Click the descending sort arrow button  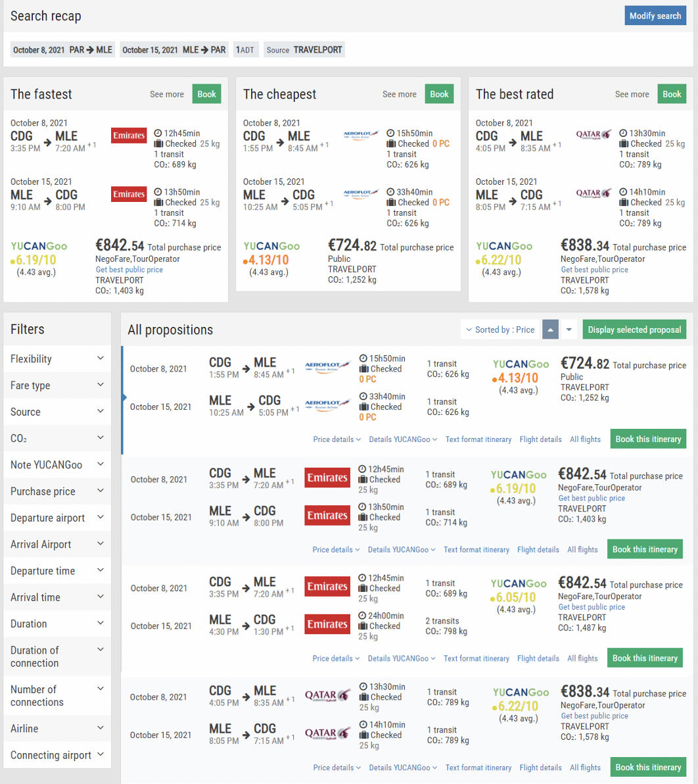(x=569, y=330)
